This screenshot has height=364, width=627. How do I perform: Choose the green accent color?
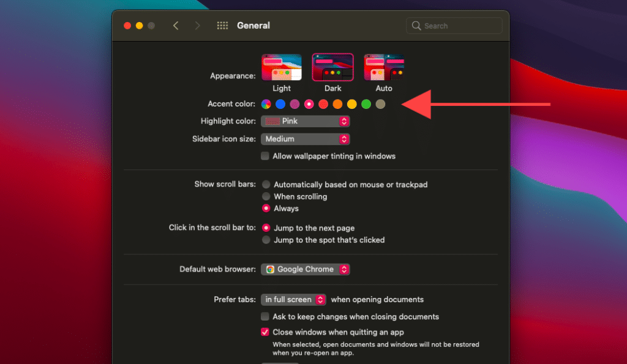[366, 104]
